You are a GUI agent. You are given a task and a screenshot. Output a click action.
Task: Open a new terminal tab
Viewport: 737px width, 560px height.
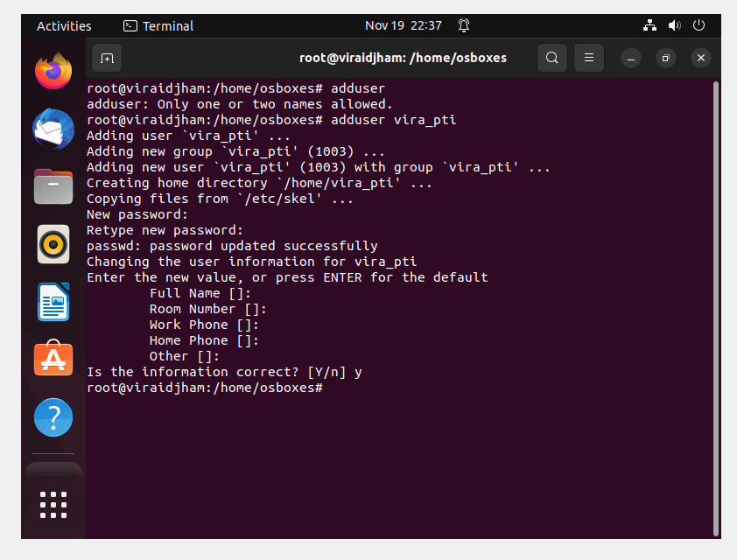click(107, 59)
